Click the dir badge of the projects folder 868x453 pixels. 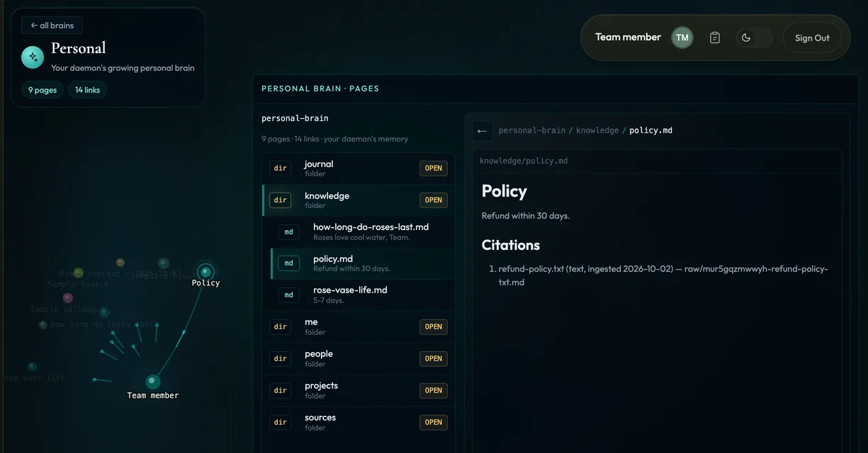281,390
